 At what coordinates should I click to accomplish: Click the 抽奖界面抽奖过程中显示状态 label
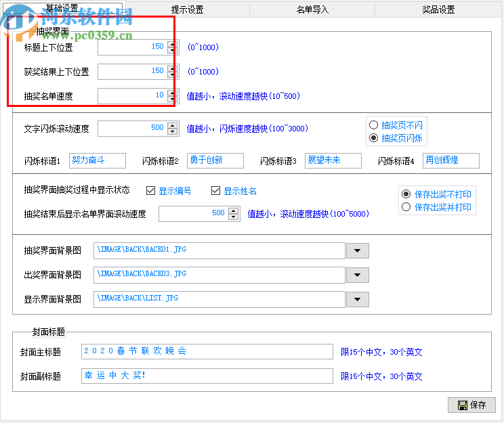coord(77,190)
